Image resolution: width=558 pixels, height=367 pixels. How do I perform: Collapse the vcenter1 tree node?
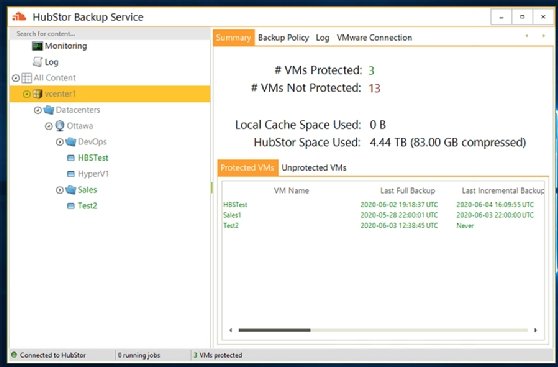(x=27, y=94)
